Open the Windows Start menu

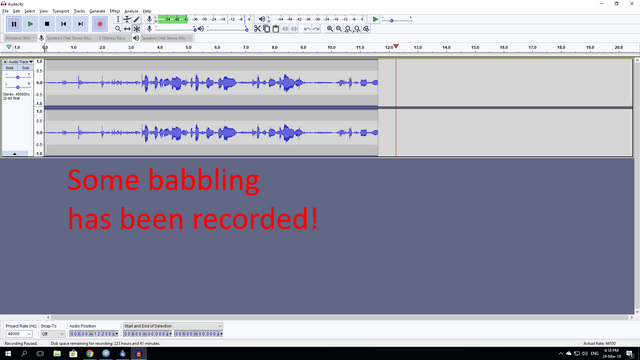[8, 353]
